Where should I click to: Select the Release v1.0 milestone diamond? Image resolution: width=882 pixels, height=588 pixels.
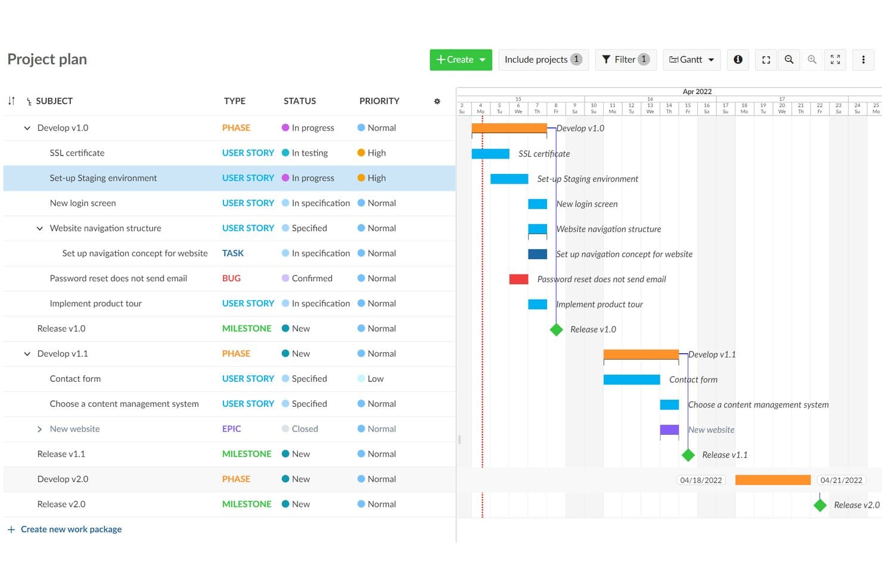click(556, 329)
